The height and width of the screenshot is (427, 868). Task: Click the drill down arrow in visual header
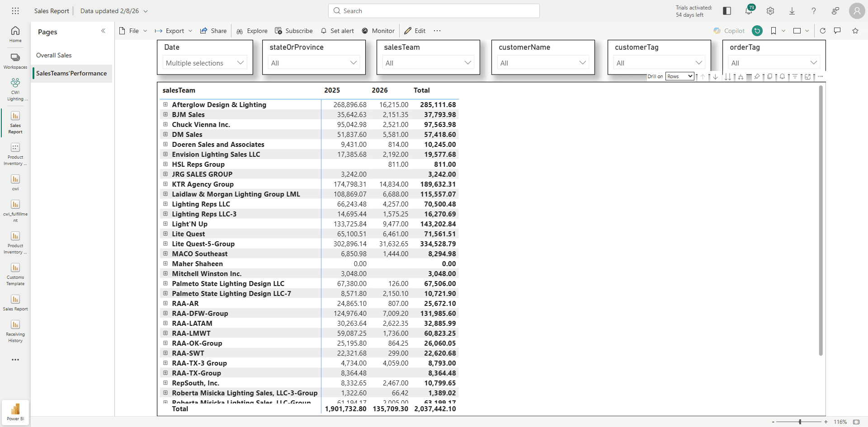pyautogui.click(x=715, y=76)
